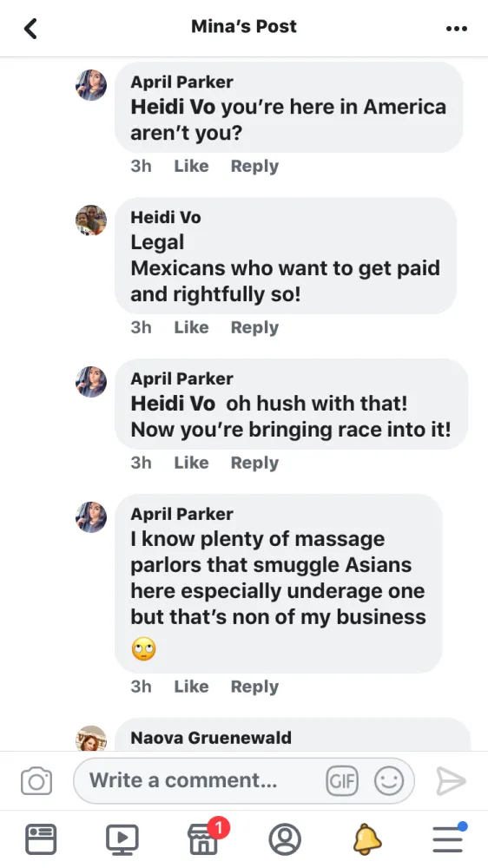Open the emoji smiley picker
Viewport: 488px width, 868px height.
[x=389, y=781]
